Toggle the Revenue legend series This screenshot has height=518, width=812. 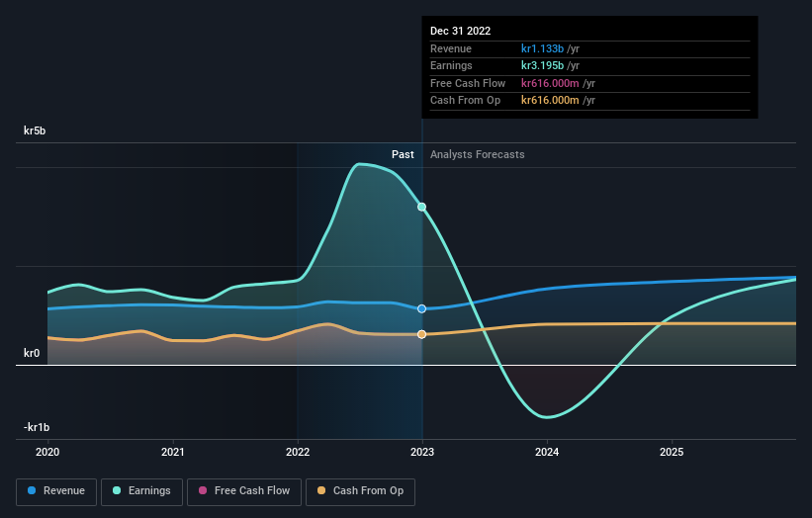[56, 491]
